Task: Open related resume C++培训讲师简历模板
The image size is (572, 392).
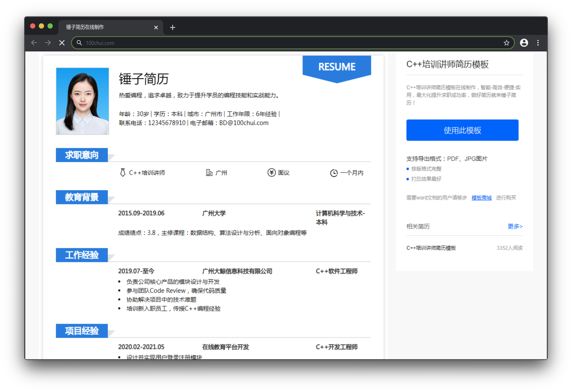Action: click(431, 248)
